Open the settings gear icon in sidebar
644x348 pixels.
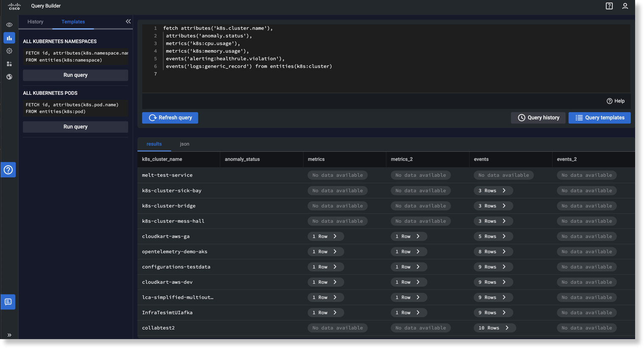click(9, 50)
